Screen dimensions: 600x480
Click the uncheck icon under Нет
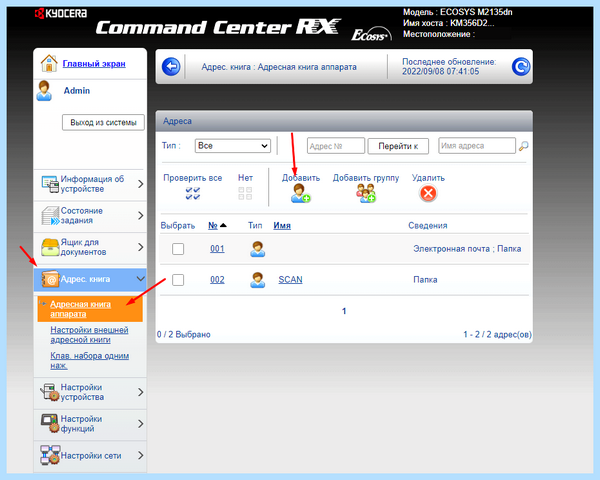tap(245, 193)
